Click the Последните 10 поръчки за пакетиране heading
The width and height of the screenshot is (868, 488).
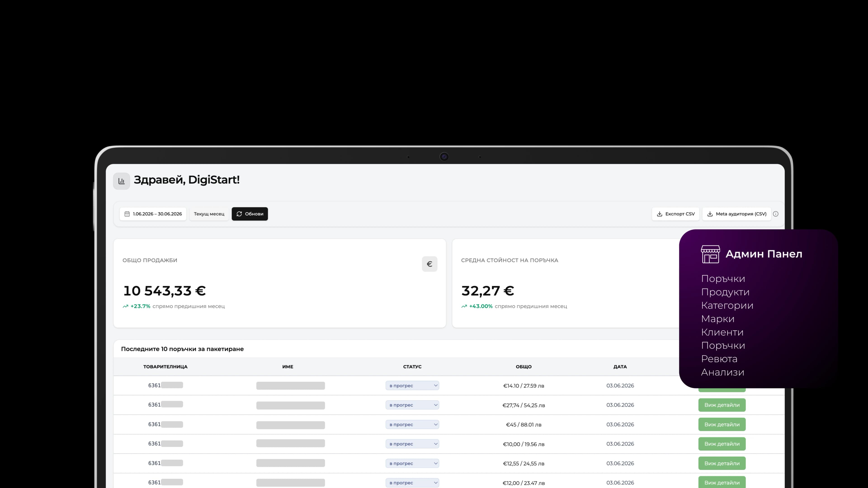tap(182, 349)
